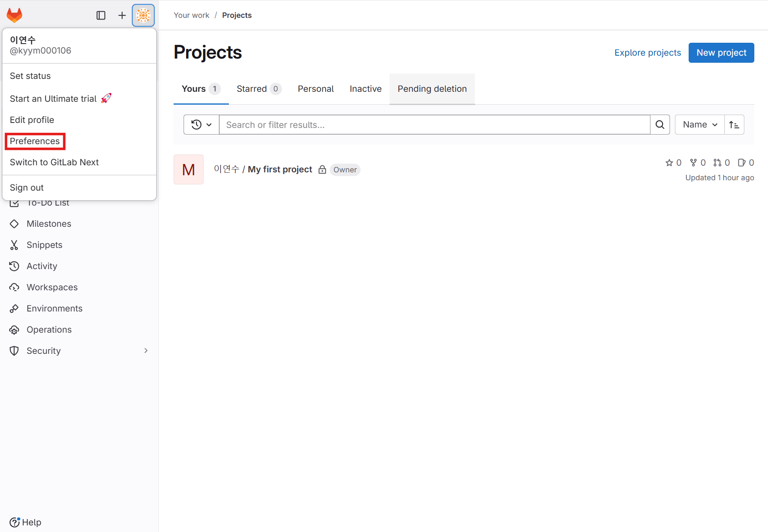Click the New project button

point(721,52)
